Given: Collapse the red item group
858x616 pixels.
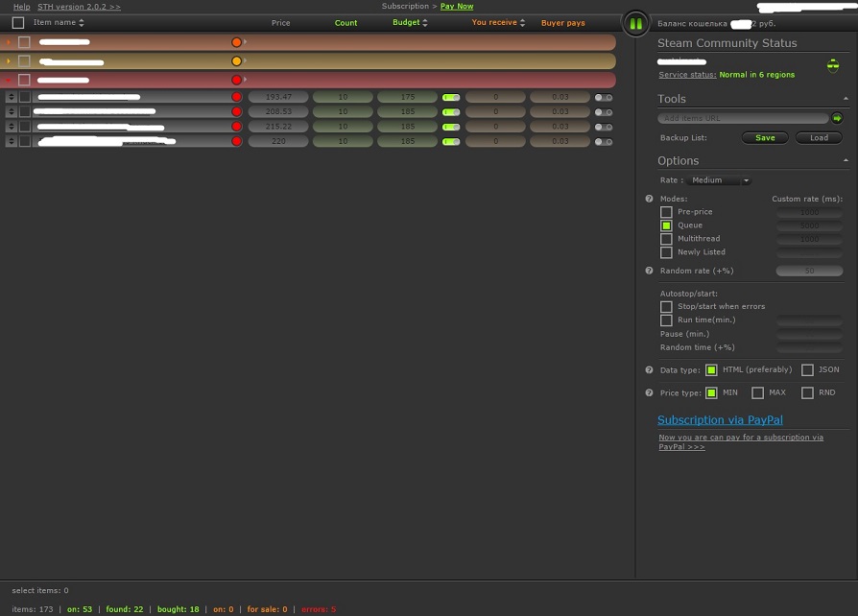Looking at the screenshot, I should (9, 81).
